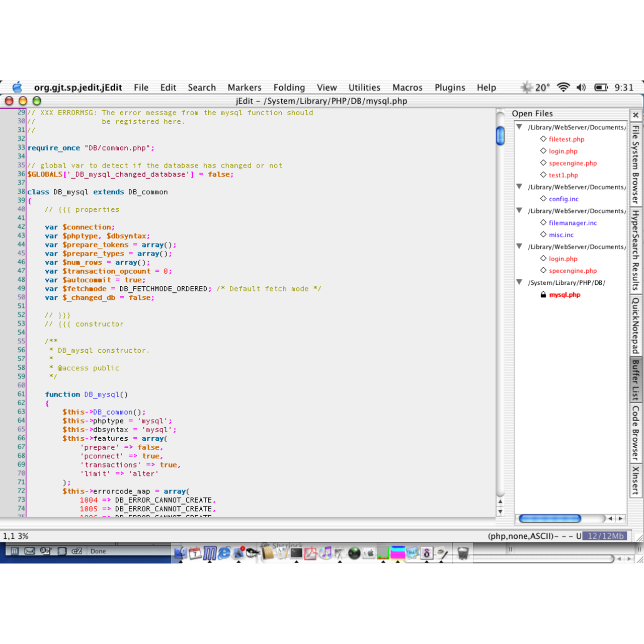Close the Open Files dockable panel
This screenshot has height=644, width=644.
click(635, 115)
